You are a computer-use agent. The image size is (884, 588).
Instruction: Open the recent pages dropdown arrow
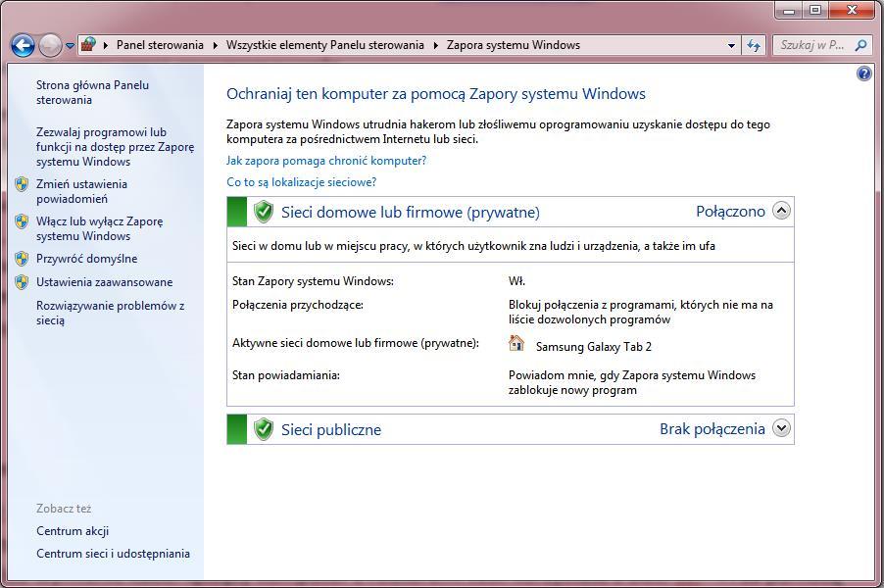[70, 46]
